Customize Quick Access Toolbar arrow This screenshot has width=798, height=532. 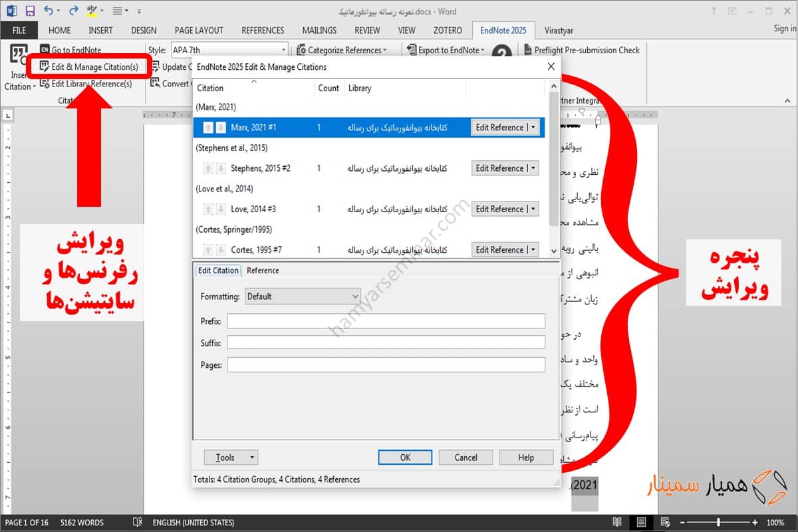(x=139, y=11)
